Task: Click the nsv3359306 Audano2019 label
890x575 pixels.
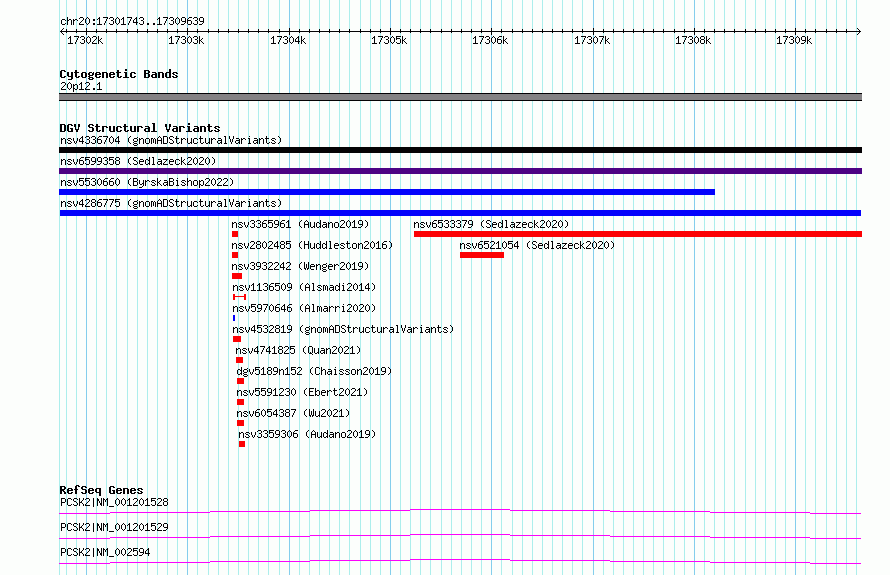Action: (307, 434)
